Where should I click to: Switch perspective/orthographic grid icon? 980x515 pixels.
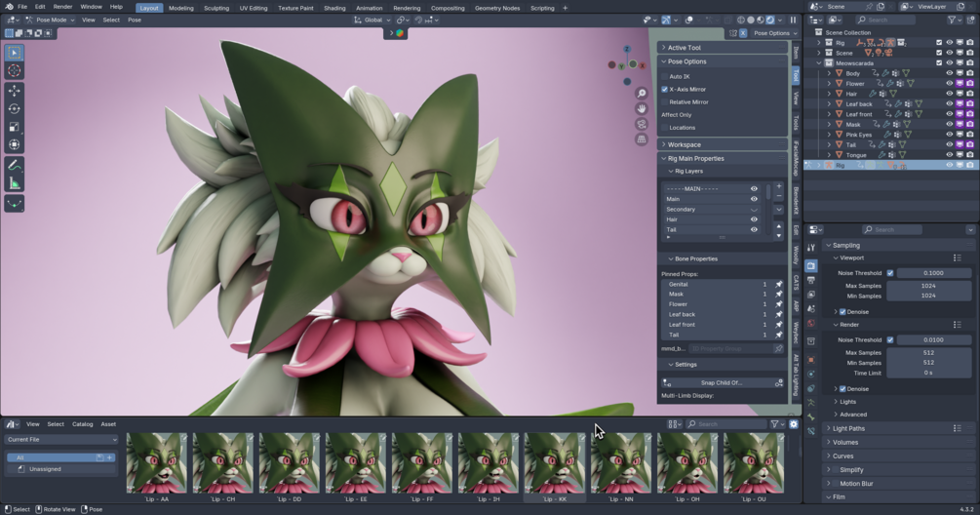click(642, 139)
